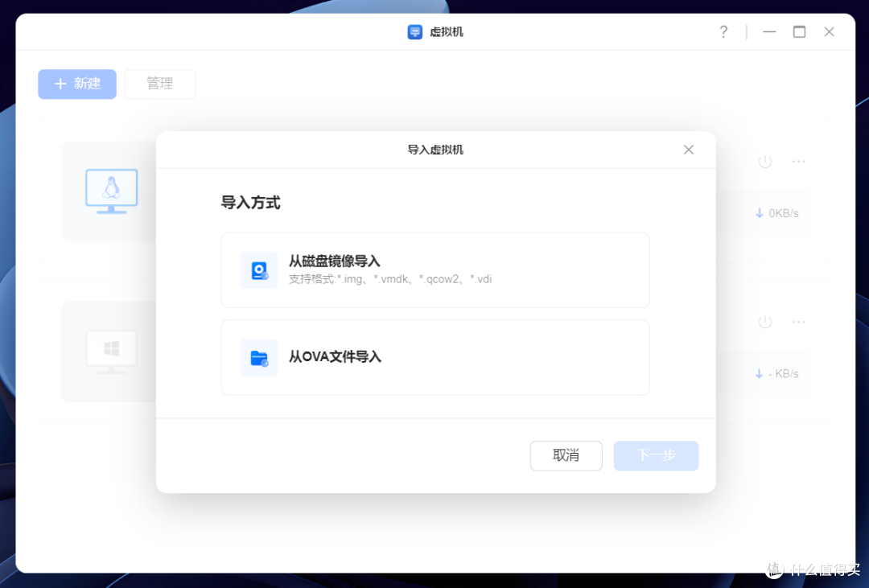Image resolution: width=869 pixels, height=588 pixels.
Task: Click the disk image icon
Action: click(259, 270)
